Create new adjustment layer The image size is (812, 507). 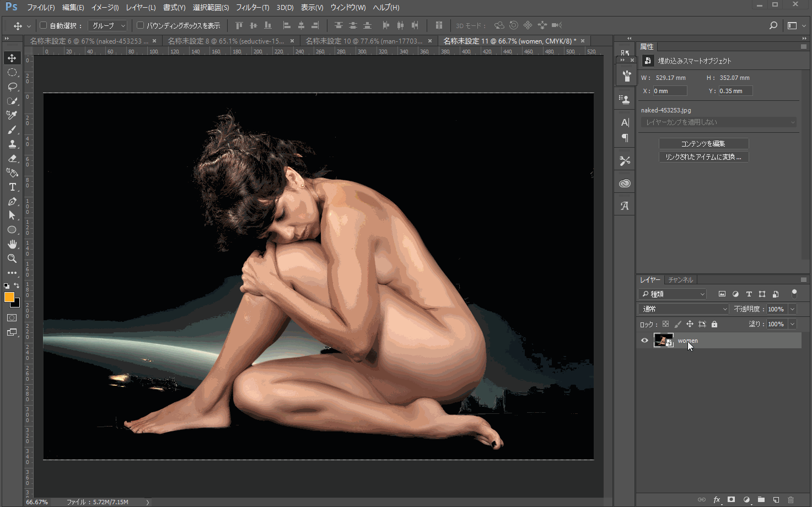pos(746,499)
